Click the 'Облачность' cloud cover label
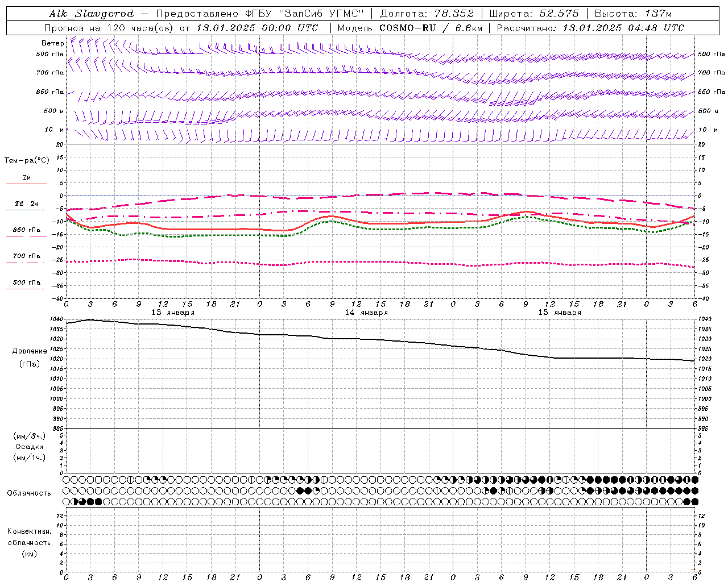The image size is (728, 582). coord(29,493)
